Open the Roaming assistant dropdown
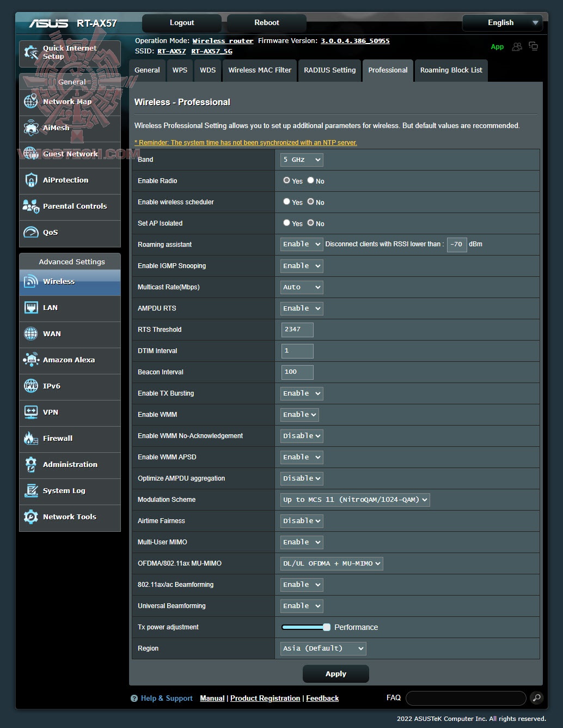Screen dimensions: 563x728 [x=302, y=244]
